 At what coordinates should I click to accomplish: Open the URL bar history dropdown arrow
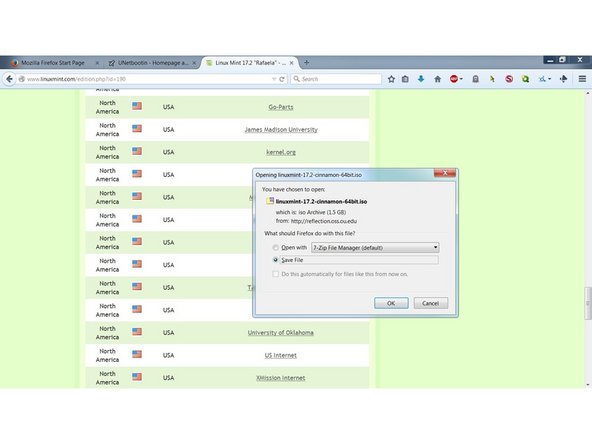pyautogui.click(x=274, y=79)
